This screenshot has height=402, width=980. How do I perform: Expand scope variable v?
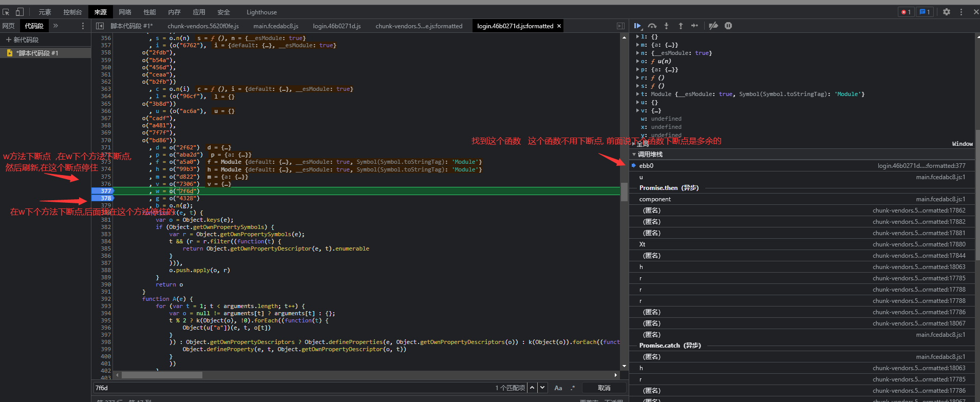click(638, 110)
